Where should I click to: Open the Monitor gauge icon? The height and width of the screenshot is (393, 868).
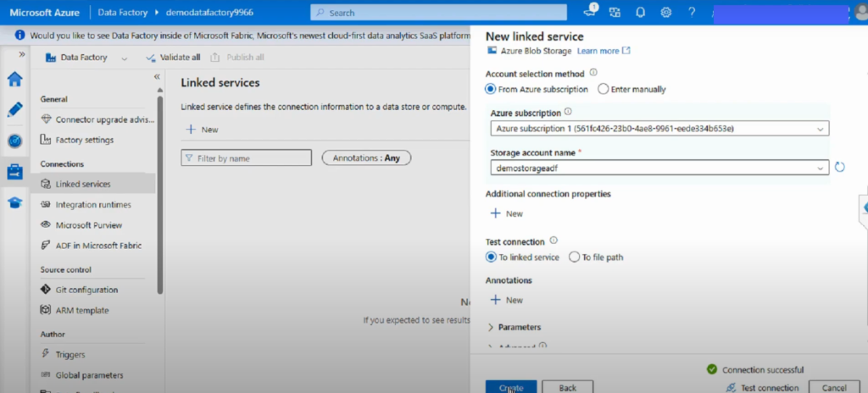pos(15,141)
